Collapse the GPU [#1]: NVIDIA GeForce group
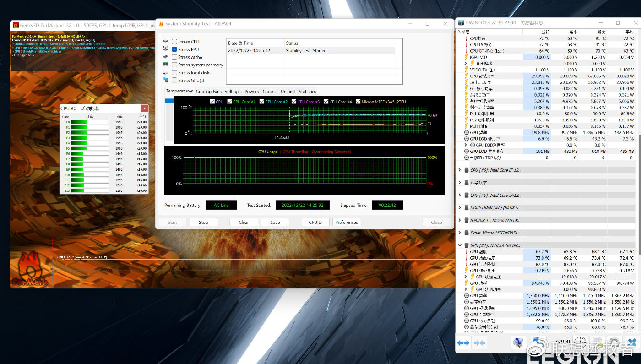 460,245
